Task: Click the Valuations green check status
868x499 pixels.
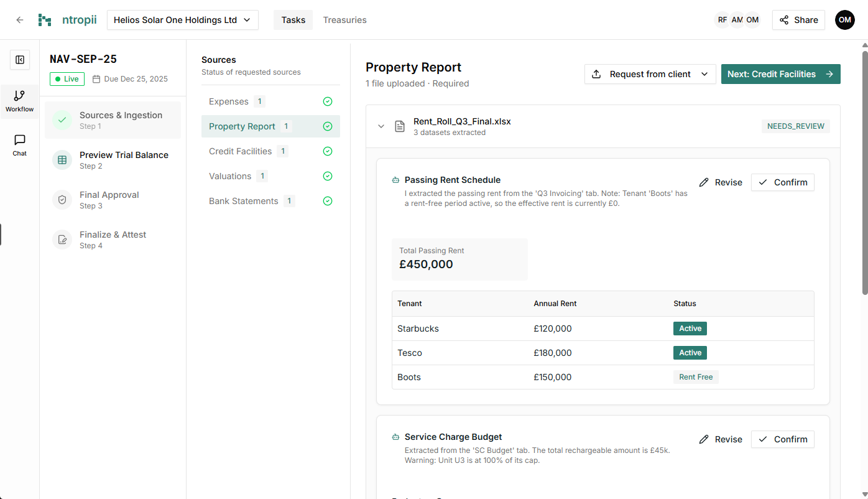Action: 328,176
